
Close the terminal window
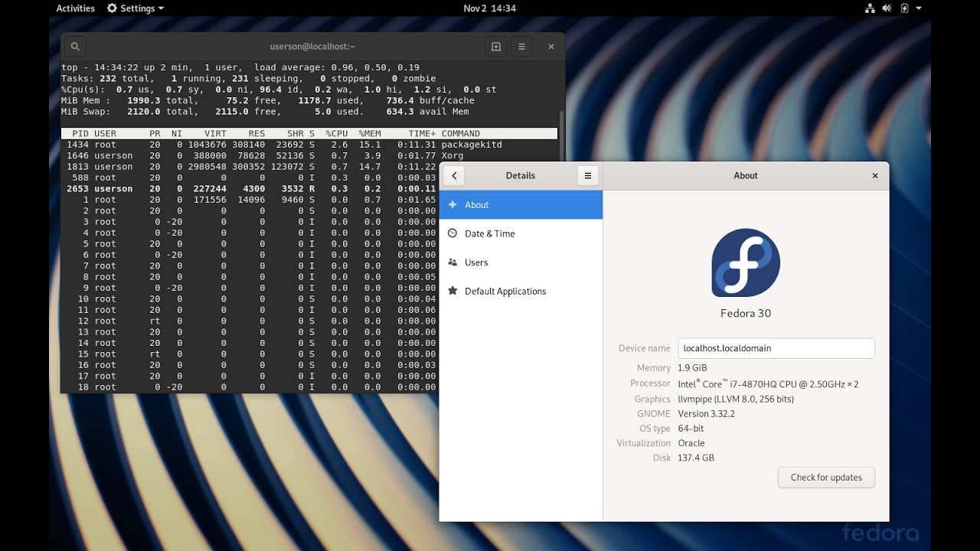coord(550,47)
